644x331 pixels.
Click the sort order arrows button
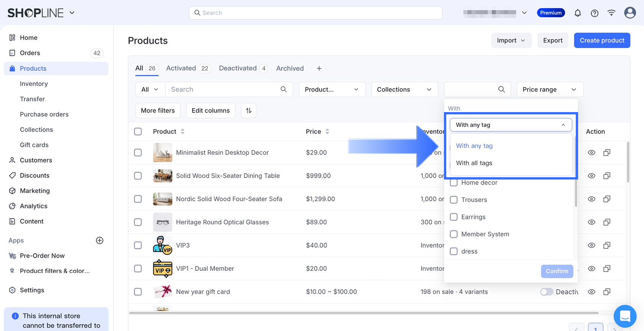[x=249, y=111]
